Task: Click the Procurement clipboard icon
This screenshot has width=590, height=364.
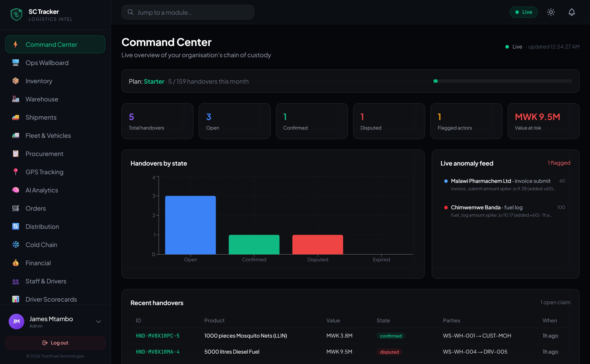Action: (x=15, y=154)
